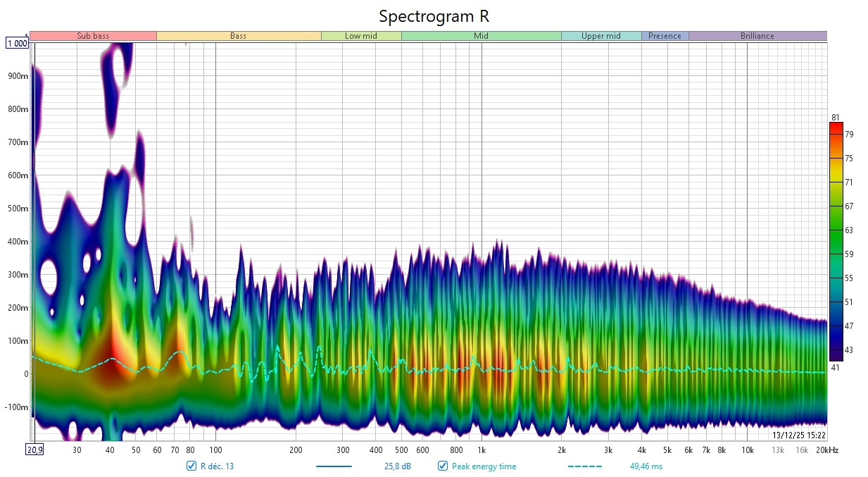Click the 0 tick on the time axis

click(x=25, y=374)
